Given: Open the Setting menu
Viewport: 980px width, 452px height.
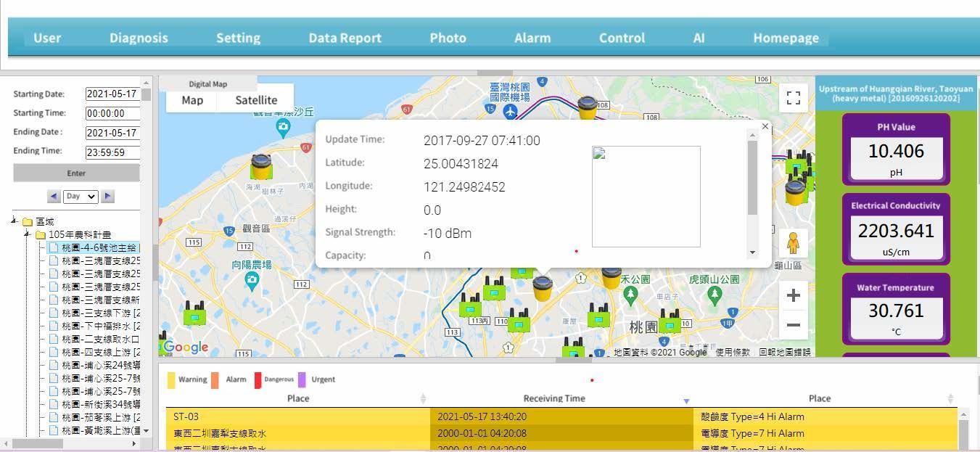Looking at the screenshot, I should (x=238, y=38).
